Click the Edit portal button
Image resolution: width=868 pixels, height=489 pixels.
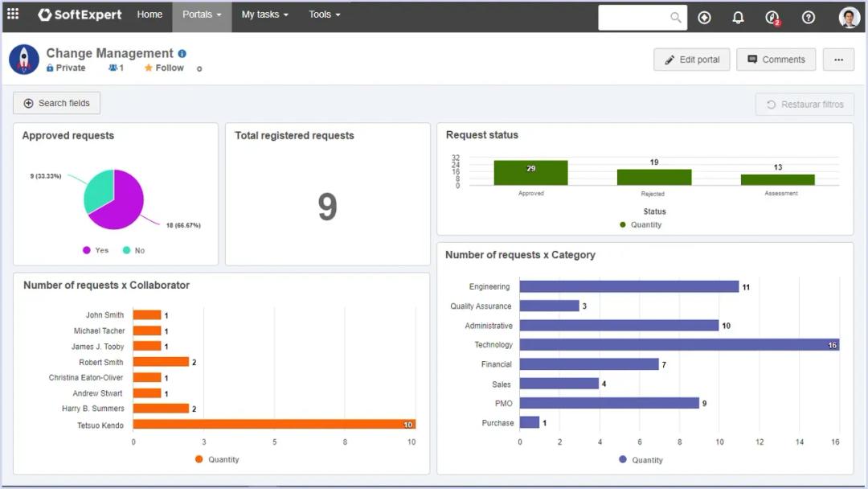[691, 60]
